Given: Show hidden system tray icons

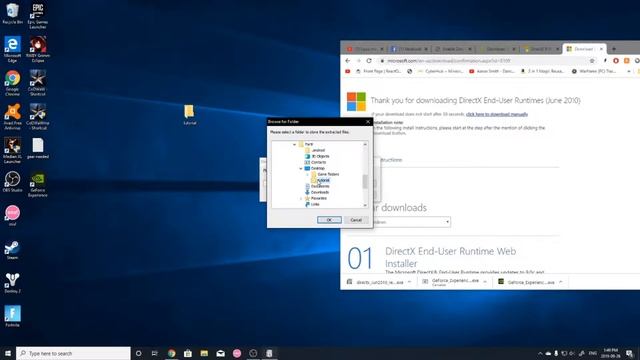Looking at the screenshot, I should [540, 353].
